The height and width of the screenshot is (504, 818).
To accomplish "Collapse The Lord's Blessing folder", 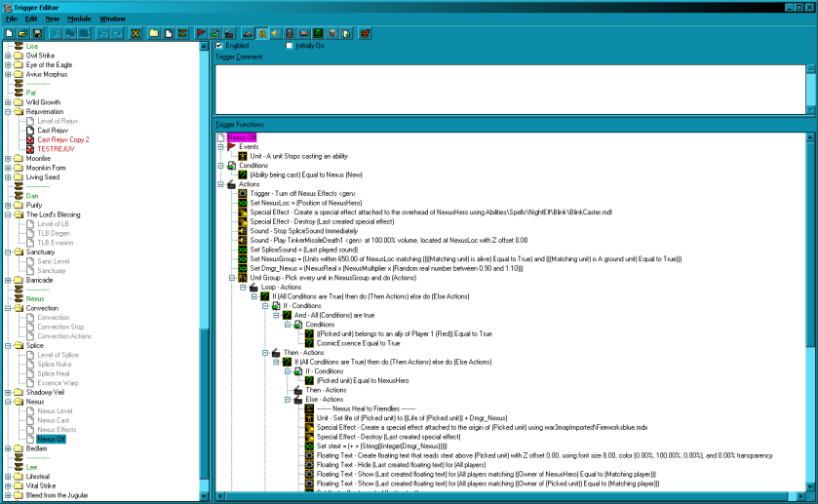I will 8,214.
